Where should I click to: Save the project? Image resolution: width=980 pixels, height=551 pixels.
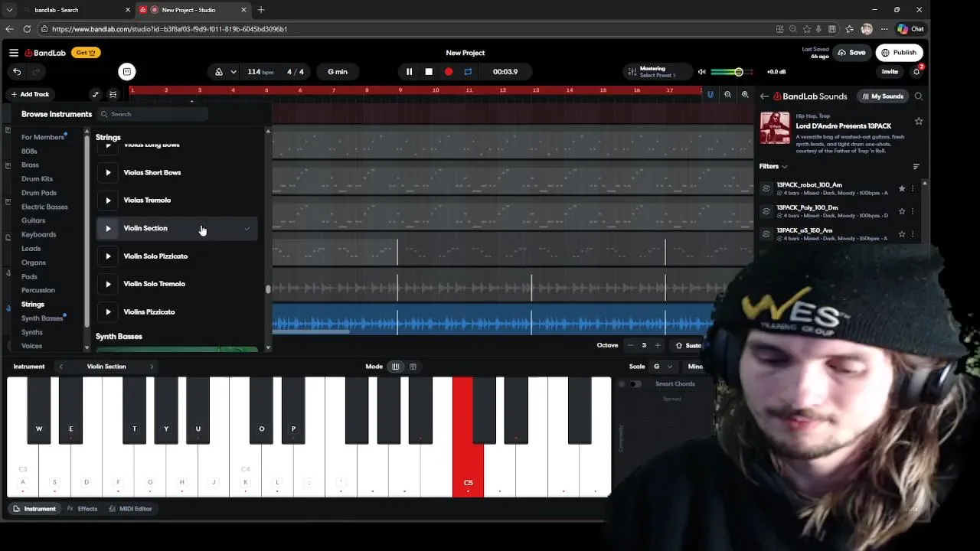tap(852, 53)
